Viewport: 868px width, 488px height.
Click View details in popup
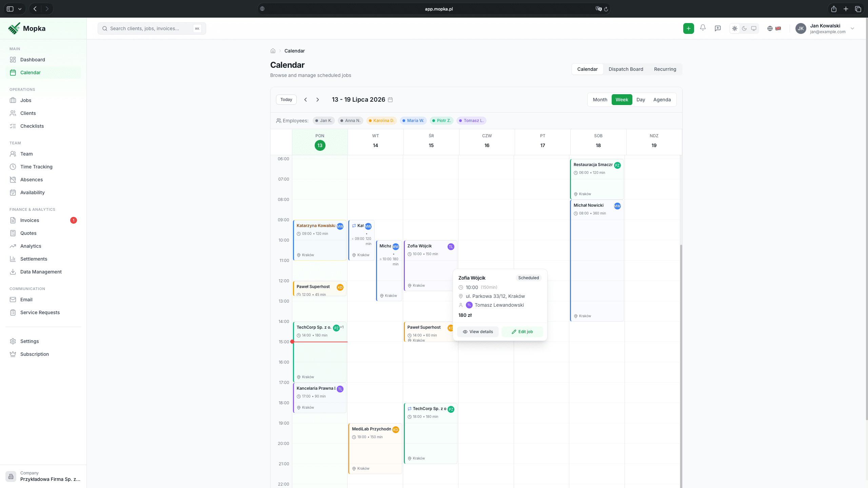tap(478, 332)
